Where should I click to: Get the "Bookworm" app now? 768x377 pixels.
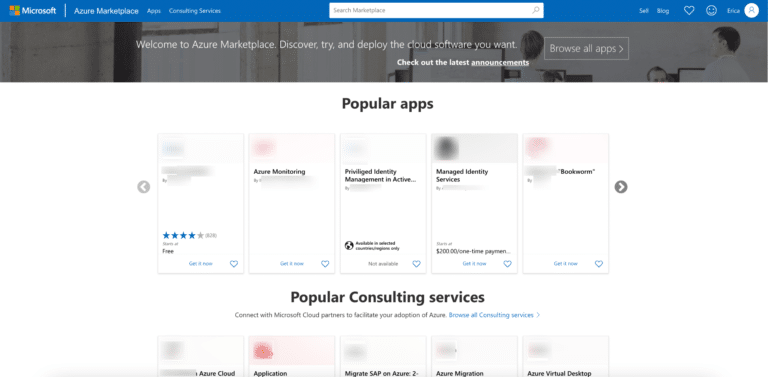pos(566,263)
